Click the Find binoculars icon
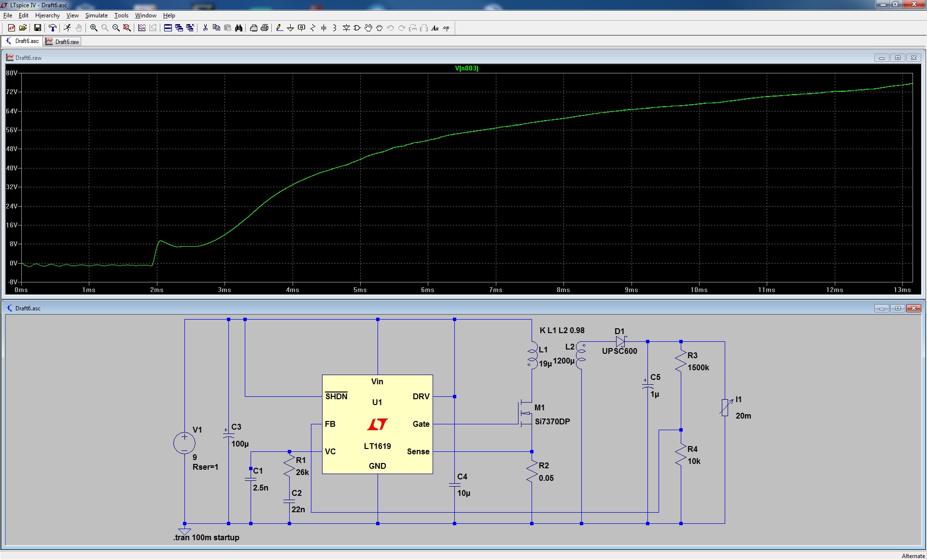 pos(239,28)
